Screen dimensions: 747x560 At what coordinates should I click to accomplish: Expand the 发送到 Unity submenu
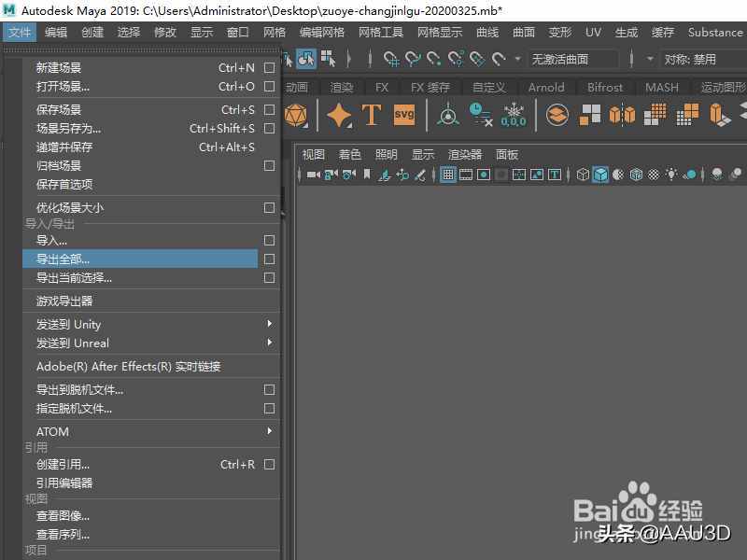click(x=270, y=324)
